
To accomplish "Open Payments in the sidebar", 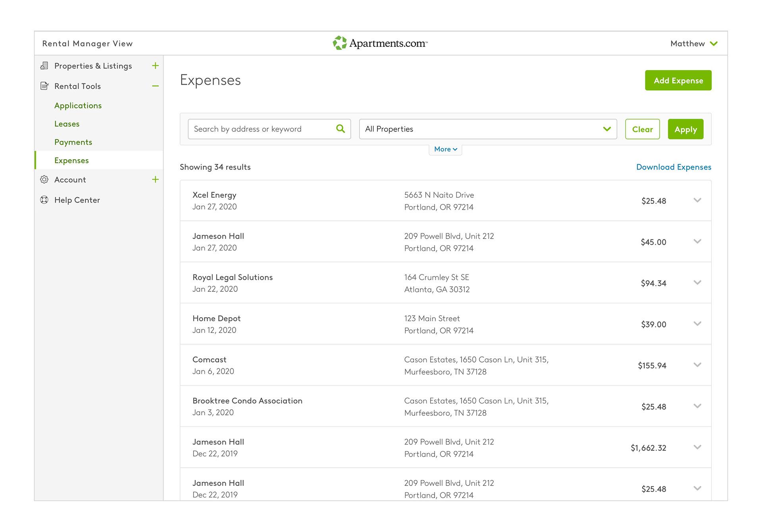I will [x=73, y=142].
